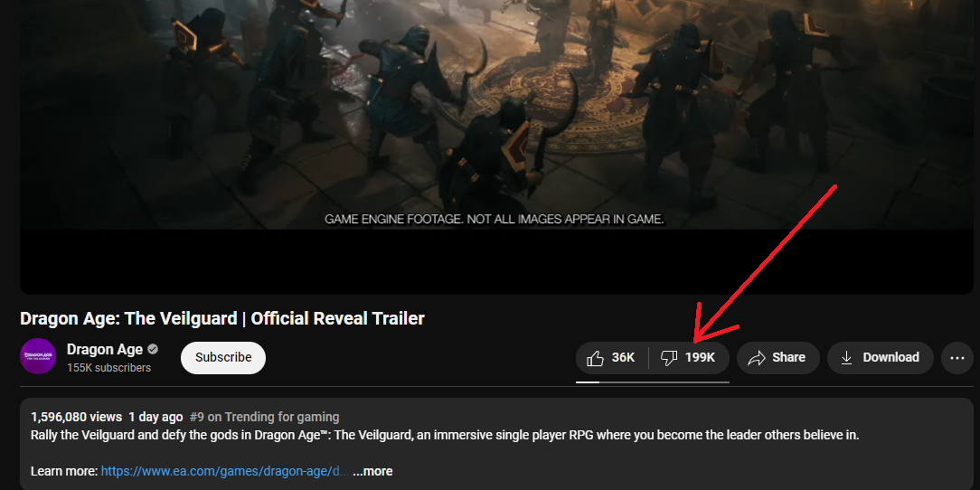Dislike the video with thumbs-down 199K
This screenshot has height=490, width=980.
(690, 357)
